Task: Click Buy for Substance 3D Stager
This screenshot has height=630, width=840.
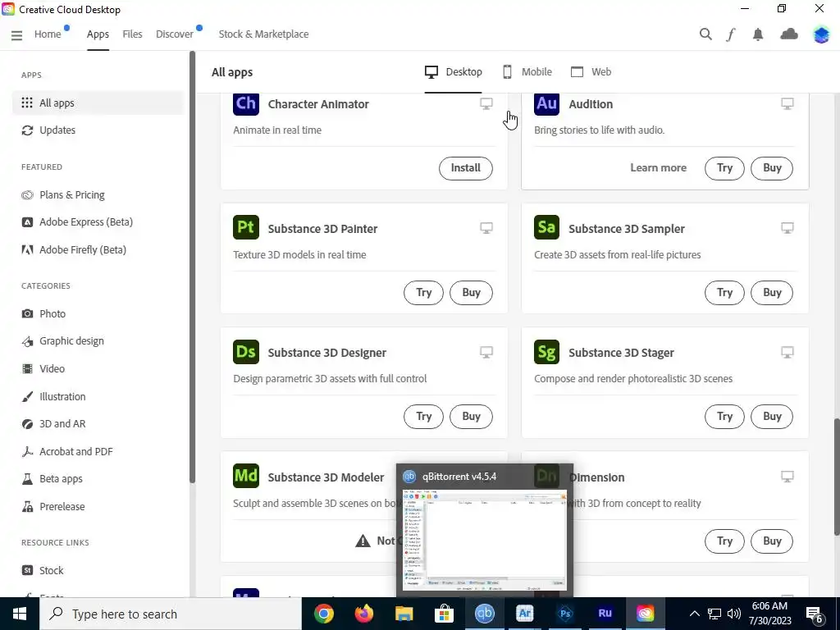Action: (x=772, y=416)
